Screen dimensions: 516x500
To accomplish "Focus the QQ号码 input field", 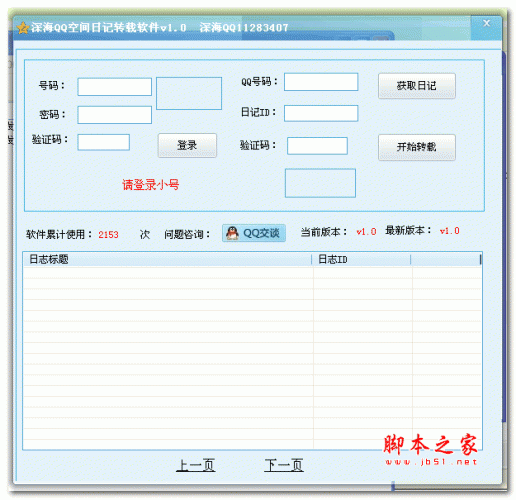I will (x=321, y=82).
